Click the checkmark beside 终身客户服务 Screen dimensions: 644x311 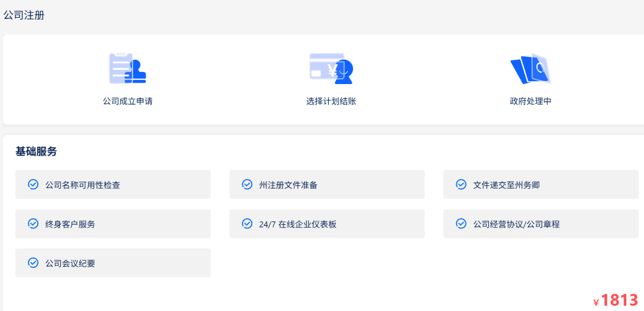(33, 224)
